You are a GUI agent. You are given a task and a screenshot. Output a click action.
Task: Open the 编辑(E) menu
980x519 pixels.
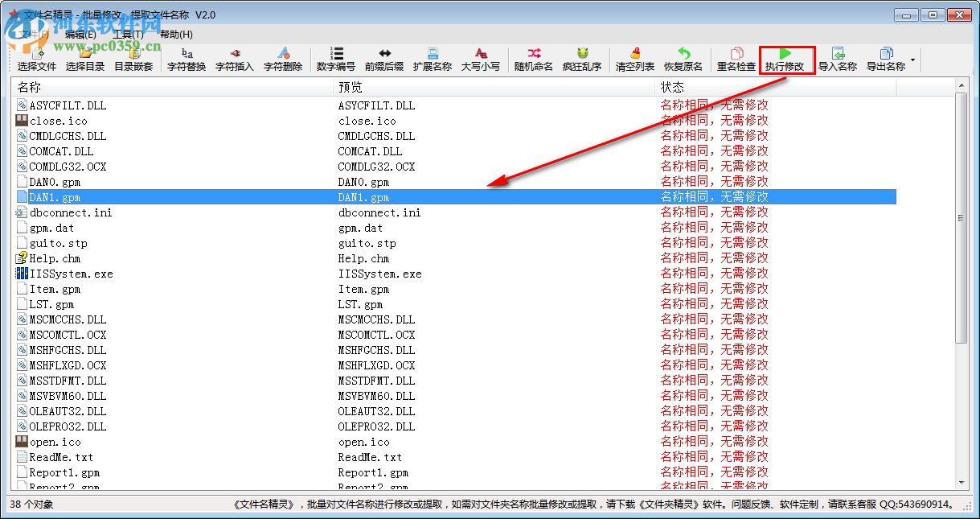(x=80, y=34)
